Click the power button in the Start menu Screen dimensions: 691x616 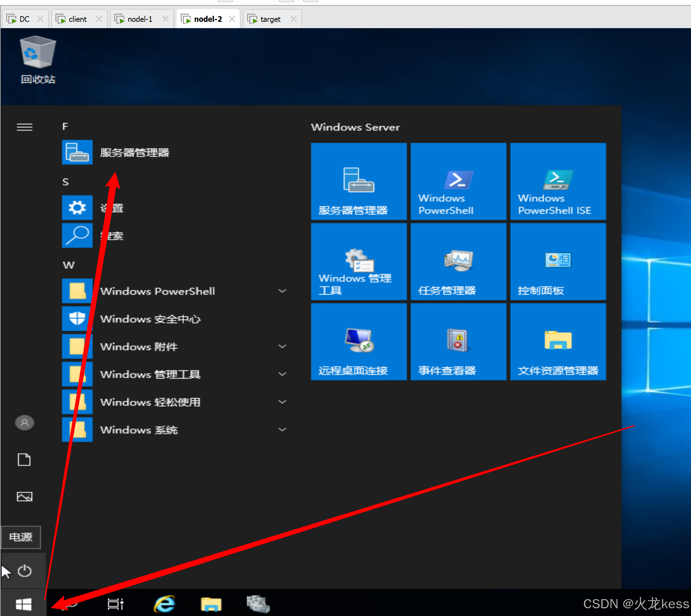[x=24, y=571]
